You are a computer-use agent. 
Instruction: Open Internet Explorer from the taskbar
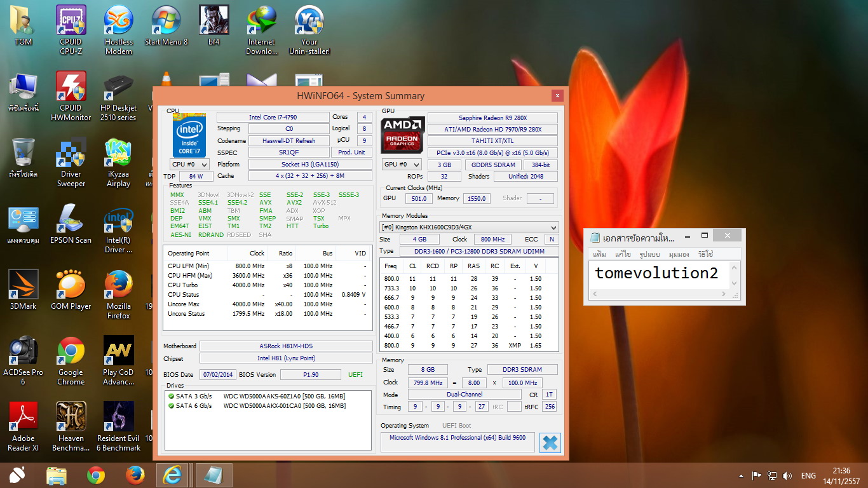pyautogui.click(x=172, y=475)
